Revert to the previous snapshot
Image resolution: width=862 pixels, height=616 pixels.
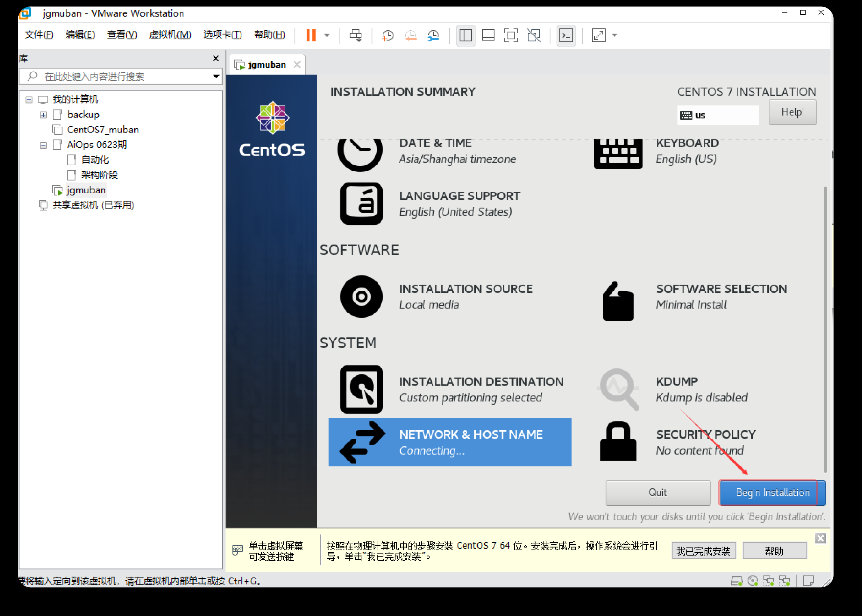[x=411, y=35]
